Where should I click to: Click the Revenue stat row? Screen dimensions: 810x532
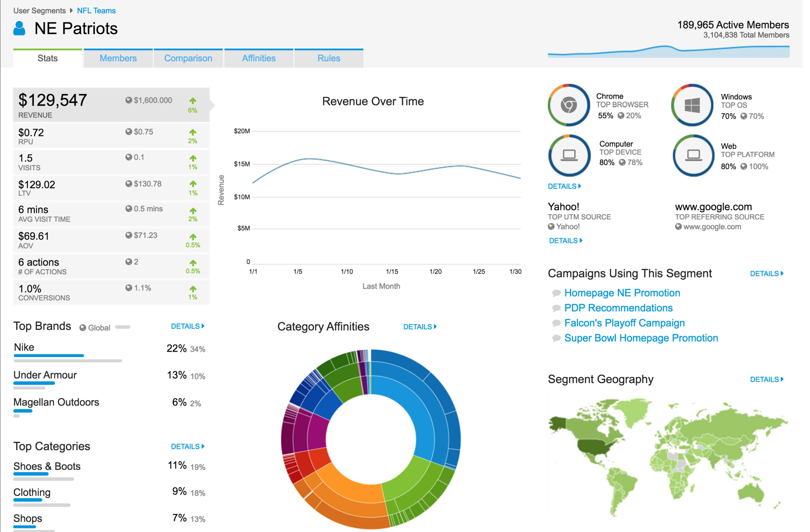(x=111, y=105)
